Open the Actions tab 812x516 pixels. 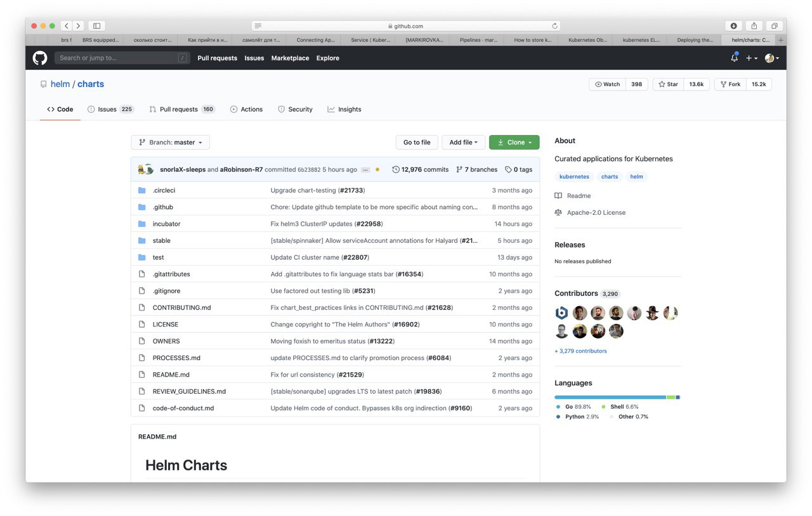click(246, 109)
